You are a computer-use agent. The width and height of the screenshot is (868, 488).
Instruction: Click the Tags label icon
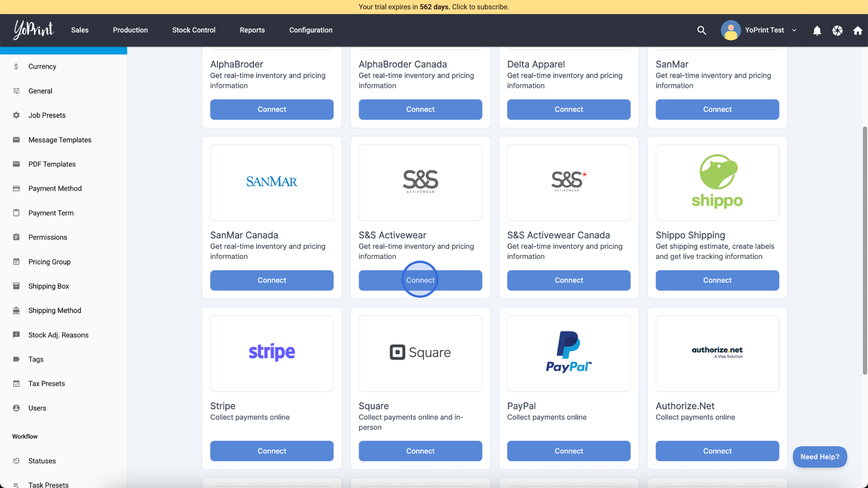16,359
